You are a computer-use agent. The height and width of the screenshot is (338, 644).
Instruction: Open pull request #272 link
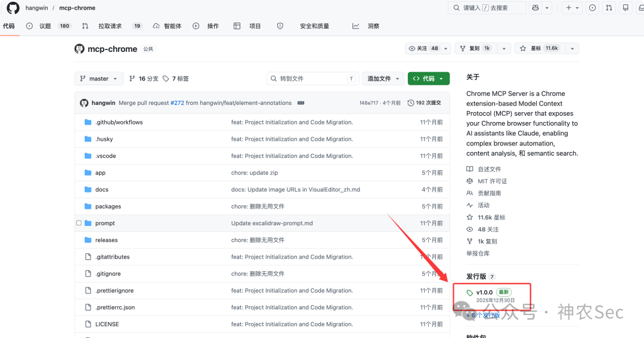(177, 103)
